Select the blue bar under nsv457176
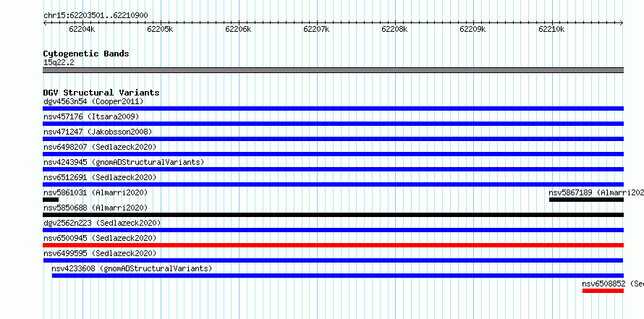 click(333, 124)
